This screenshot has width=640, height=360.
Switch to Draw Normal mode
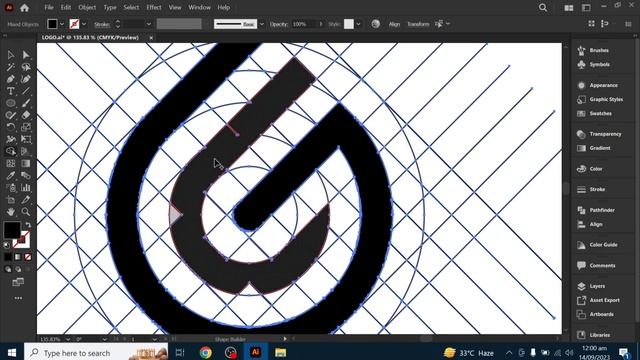point(8,269)
